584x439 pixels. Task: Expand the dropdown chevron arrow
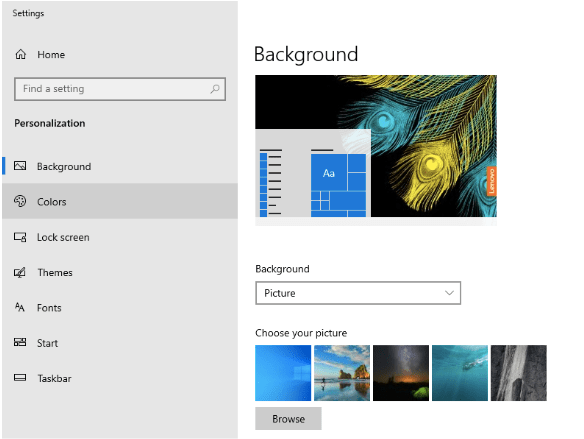point(449,293)
